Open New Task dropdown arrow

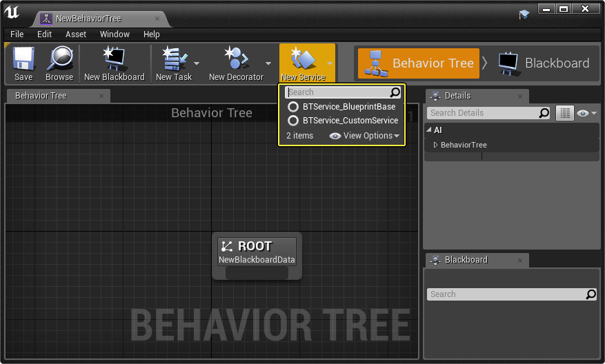pyautogui.click(x=197, y=63)
